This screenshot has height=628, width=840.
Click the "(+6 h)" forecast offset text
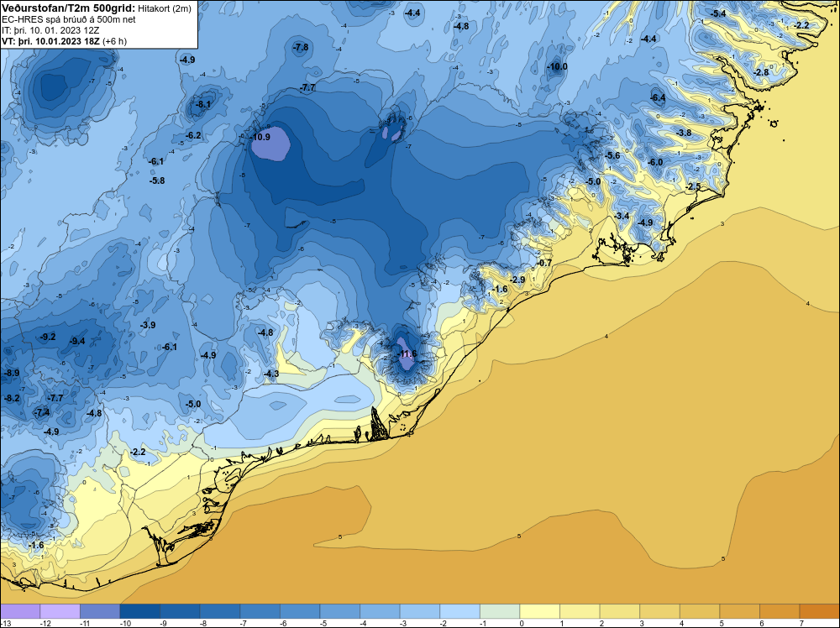[114, 41]
